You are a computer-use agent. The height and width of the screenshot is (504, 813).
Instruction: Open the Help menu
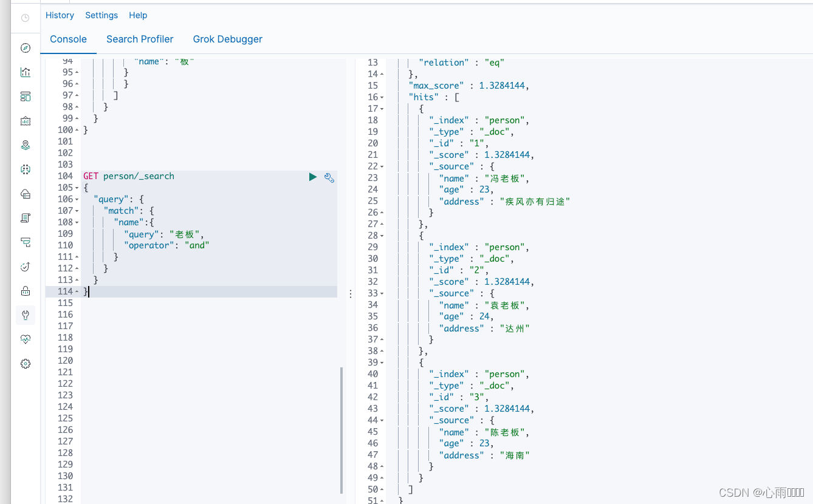[x=138, y=15]
